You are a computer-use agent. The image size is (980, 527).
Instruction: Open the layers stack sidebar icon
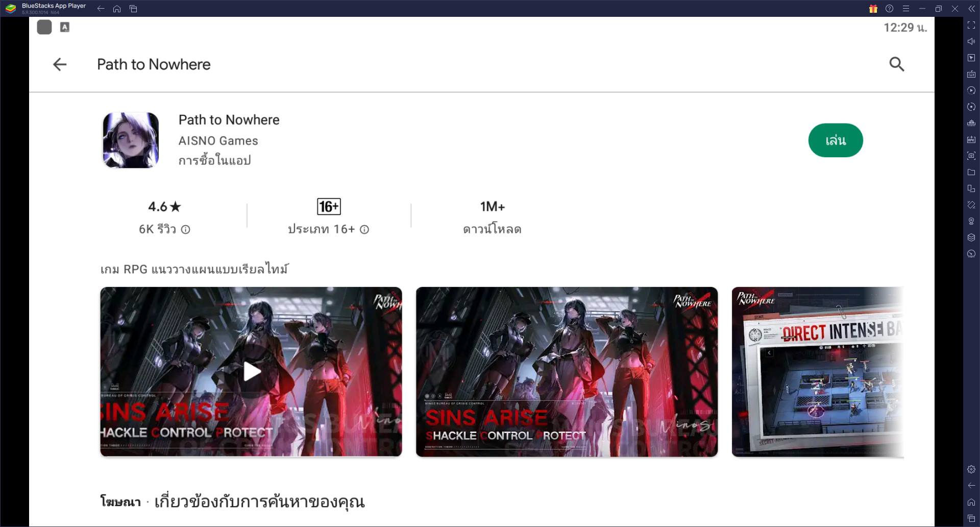[x=971, y=237]
